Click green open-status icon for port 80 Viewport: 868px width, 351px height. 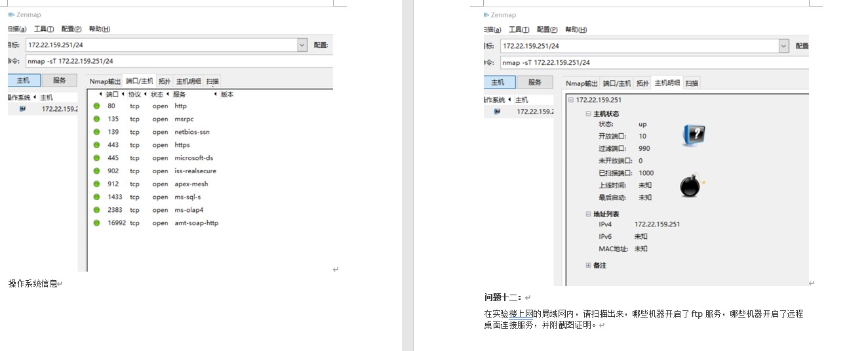click(x=96, y=106)
